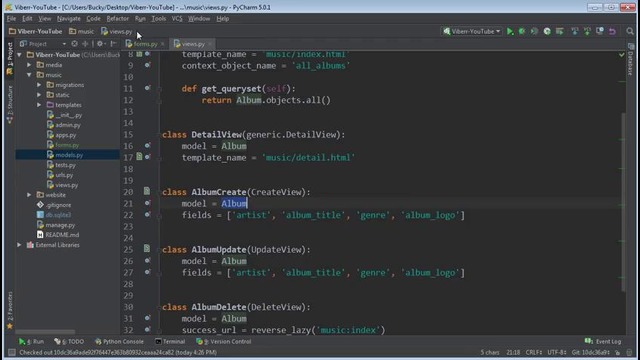
Task: Click the CRLF line separator in status bar
Action: [534, 352]
